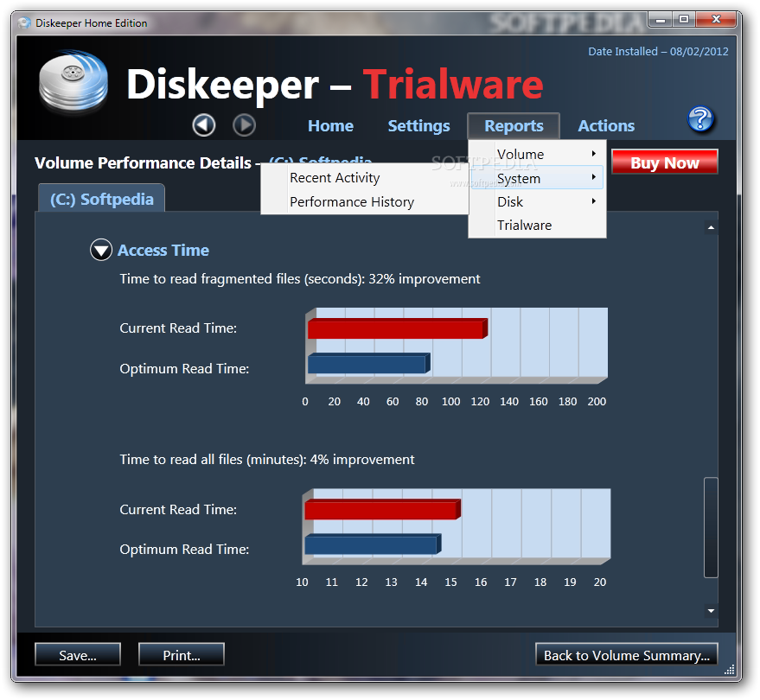Screen dimensions: 760x700
Task: Switch to the (C:) Softpedia tab
Action: [x=101, y=199]
